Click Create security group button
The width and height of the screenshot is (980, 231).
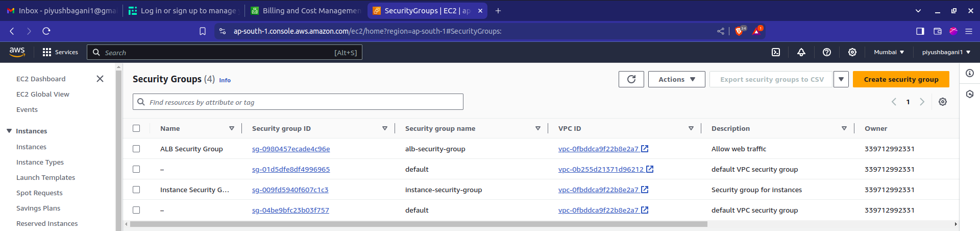[901, 79]
